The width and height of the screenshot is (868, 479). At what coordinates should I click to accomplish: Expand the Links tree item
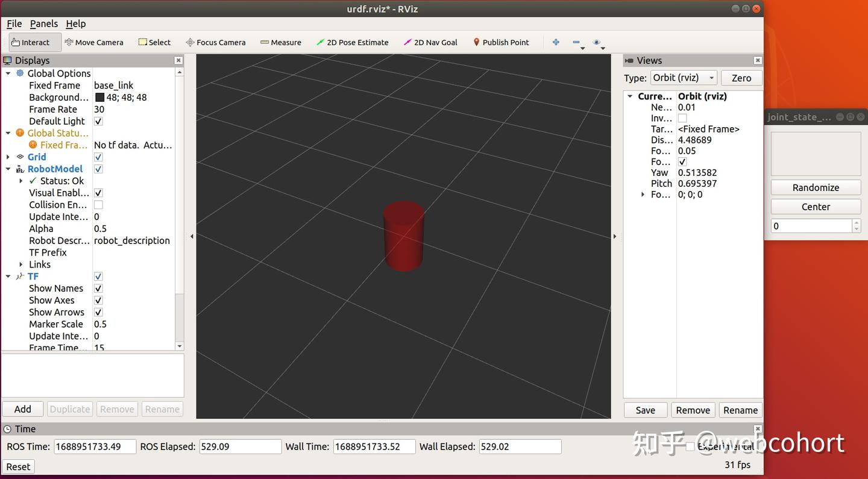point(21,265)
